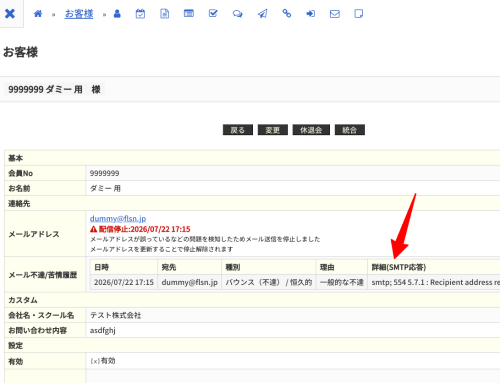Click the 日時 column header
500x383 pixels.
[x=124, y=267]
